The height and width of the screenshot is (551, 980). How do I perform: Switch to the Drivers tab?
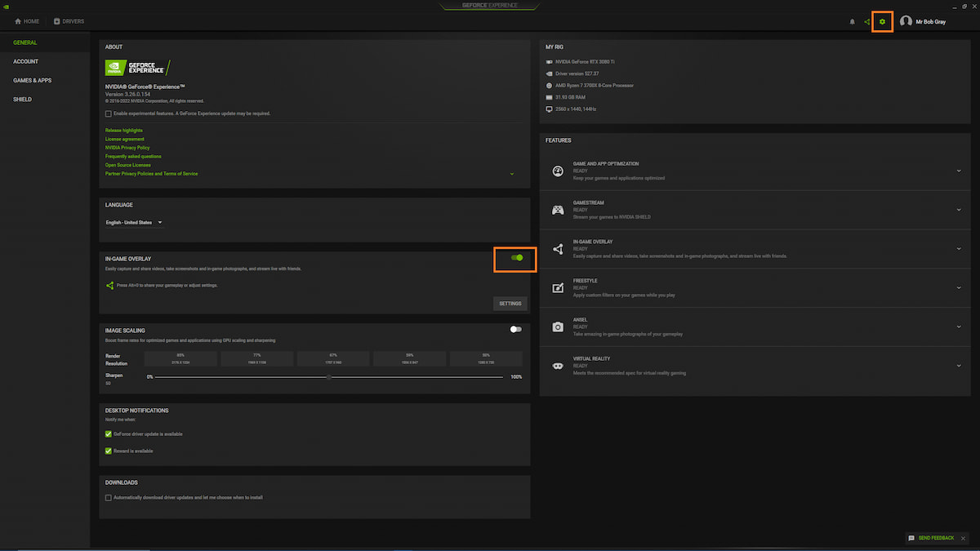click(69, 21)
